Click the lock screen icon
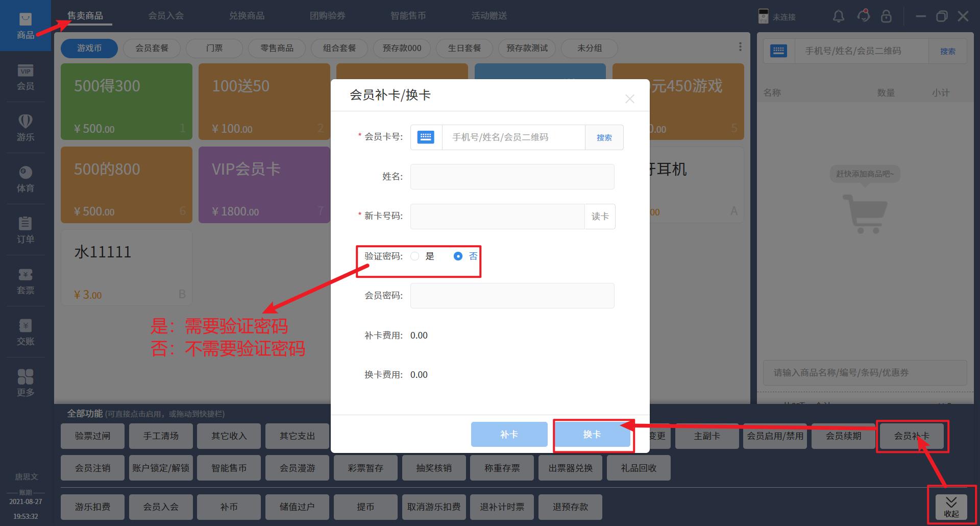Image resolution: width=980 pixels, height=526 pixels. pos(887,16)
